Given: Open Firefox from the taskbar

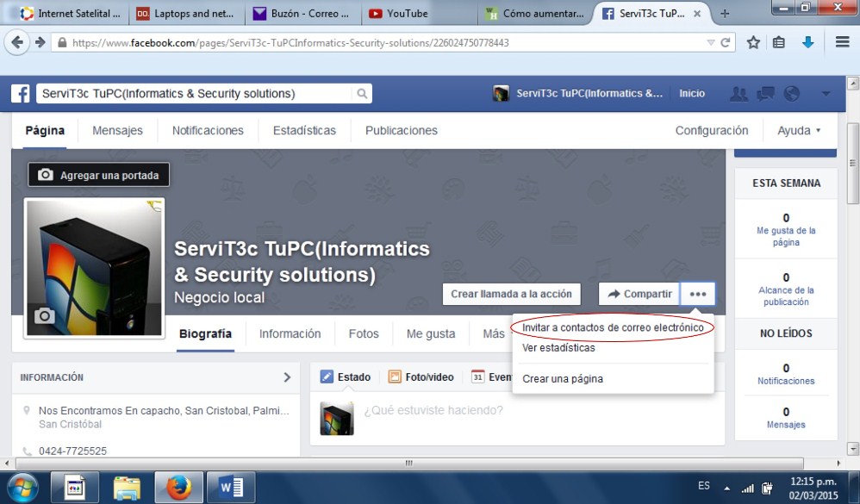Looking at the screenshot, I should click(179, 487).
